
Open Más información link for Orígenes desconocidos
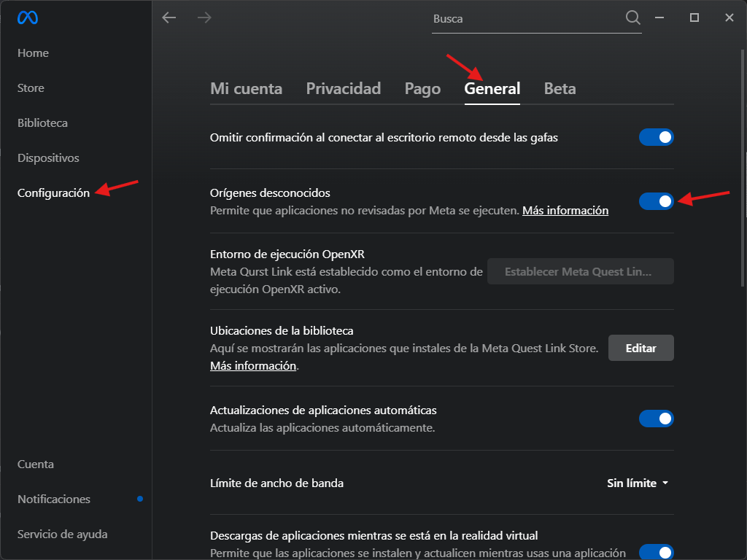565,211
